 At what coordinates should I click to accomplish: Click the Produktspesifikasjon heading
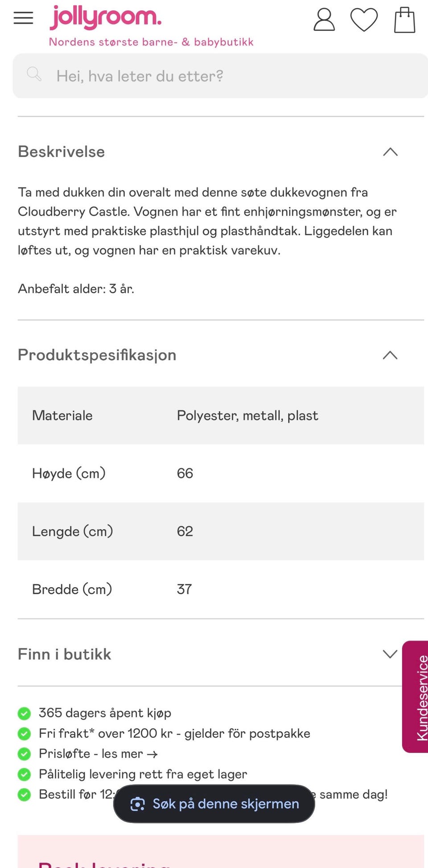click(97, 355)
